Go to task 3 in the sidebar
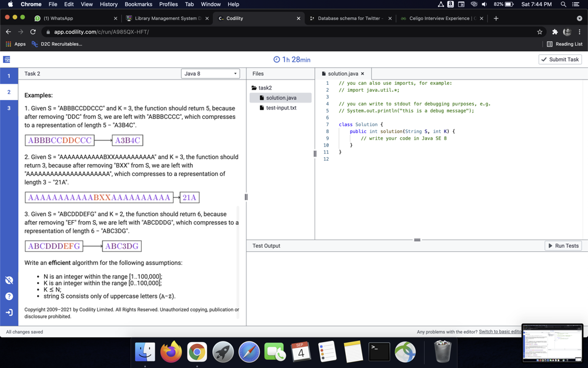This screenshot has width=588, height=368. tap(9, 108)
